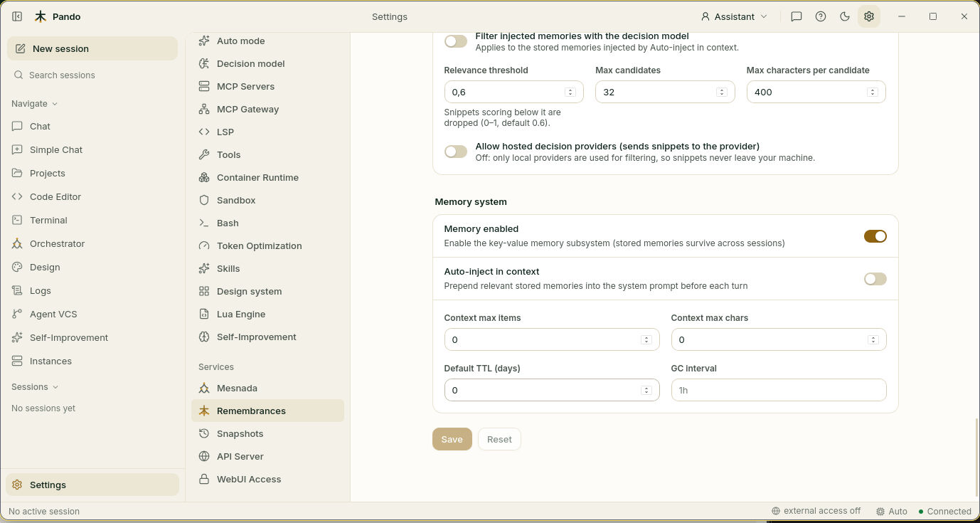Open the help question mark icon

click(x=821, y=16)
